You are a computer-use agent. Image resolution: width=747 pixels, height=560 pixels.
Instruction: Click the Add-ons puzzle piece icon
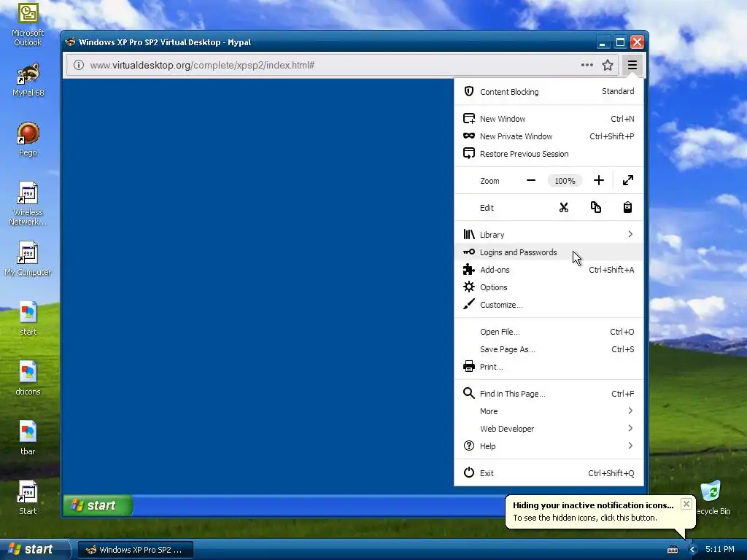(469, 270)
